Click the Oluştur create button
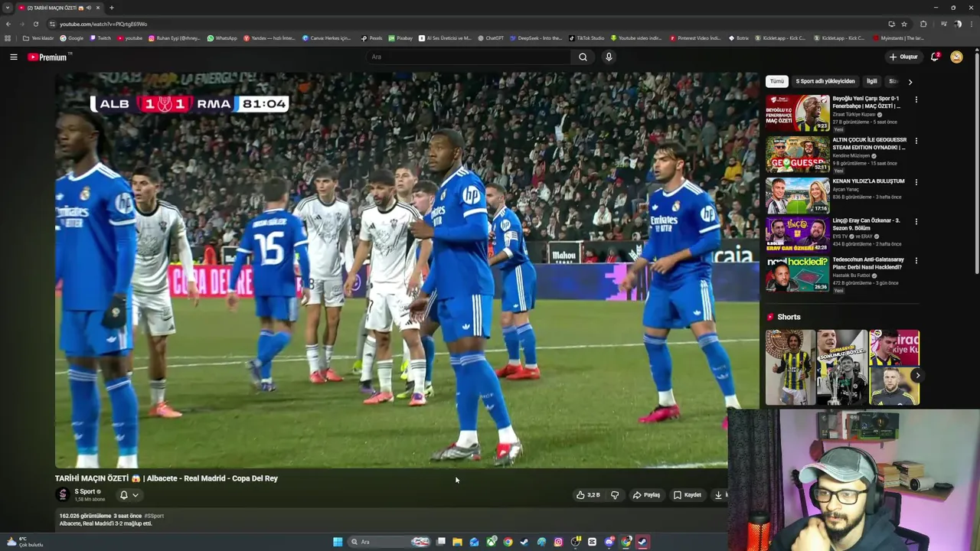Viewport: 980px width, 551px height. click(x=903, y=57)
